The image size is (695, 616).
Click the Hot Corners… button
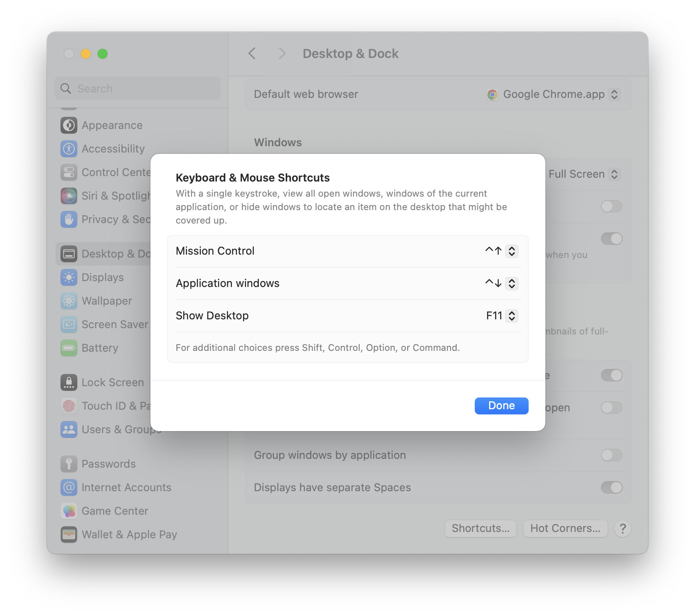[565, 529]
